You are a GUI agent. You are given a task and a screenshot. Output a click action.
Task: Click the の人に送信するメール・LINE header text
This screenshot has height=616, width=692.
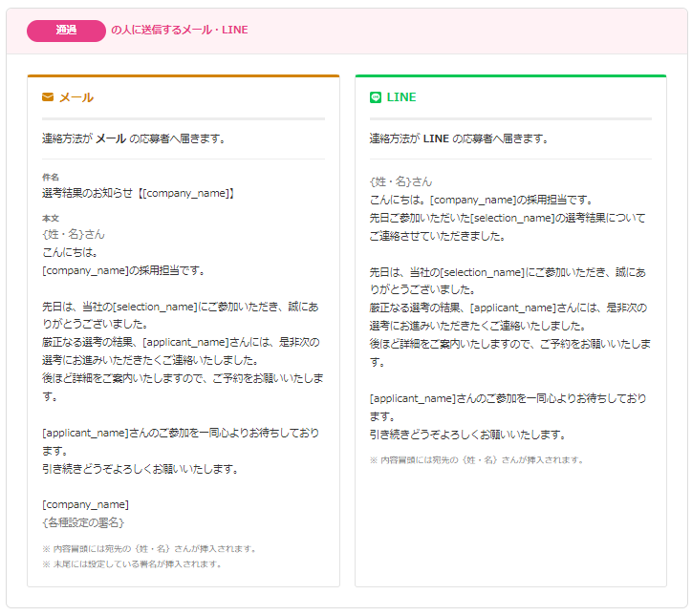[x=179, y=30]
